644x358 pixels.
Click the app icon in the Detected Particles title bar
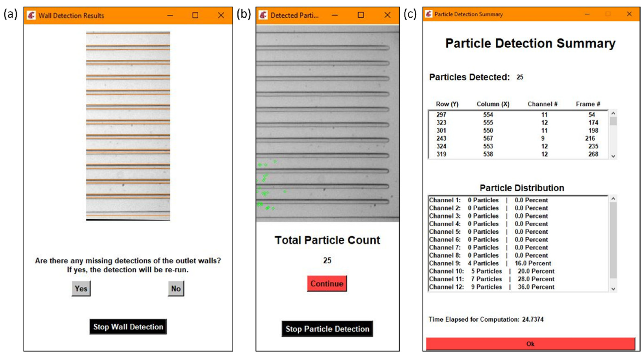coord(263,15)
